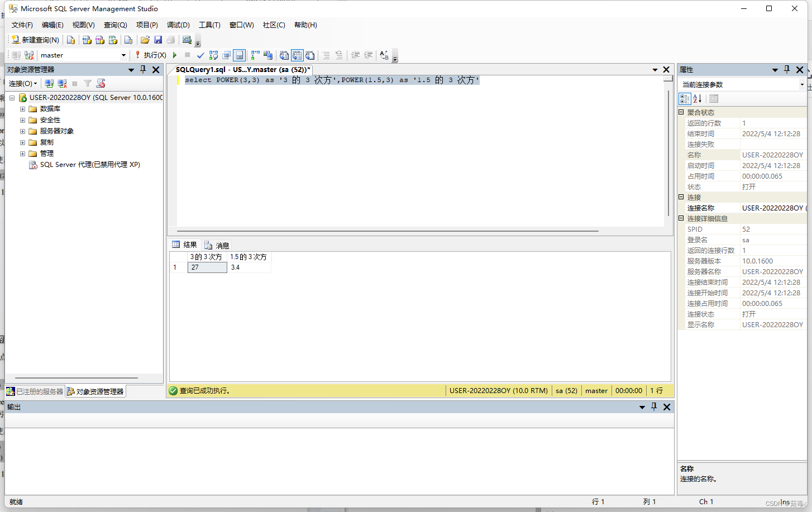Toggle IntelliSense enabled
The image size is (812, 512).
coord(239,55)
